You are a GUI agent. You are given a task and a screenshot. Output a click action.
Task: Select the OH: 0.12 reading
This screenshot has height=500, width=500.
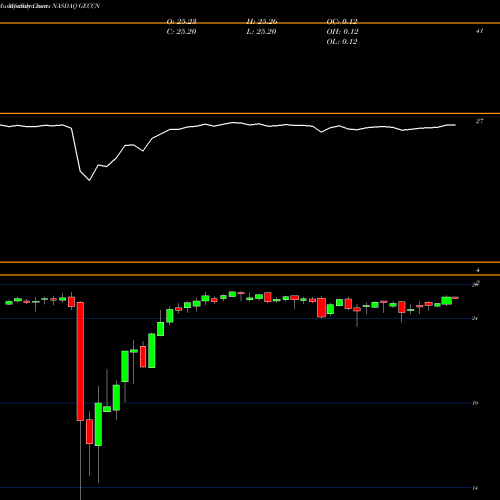point(342,32)
